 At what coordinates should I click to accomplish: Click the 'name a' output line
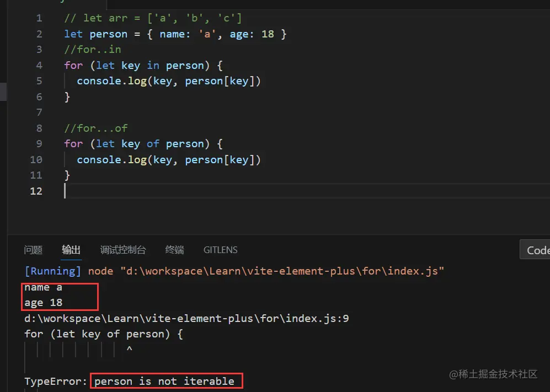pos(43,287)
